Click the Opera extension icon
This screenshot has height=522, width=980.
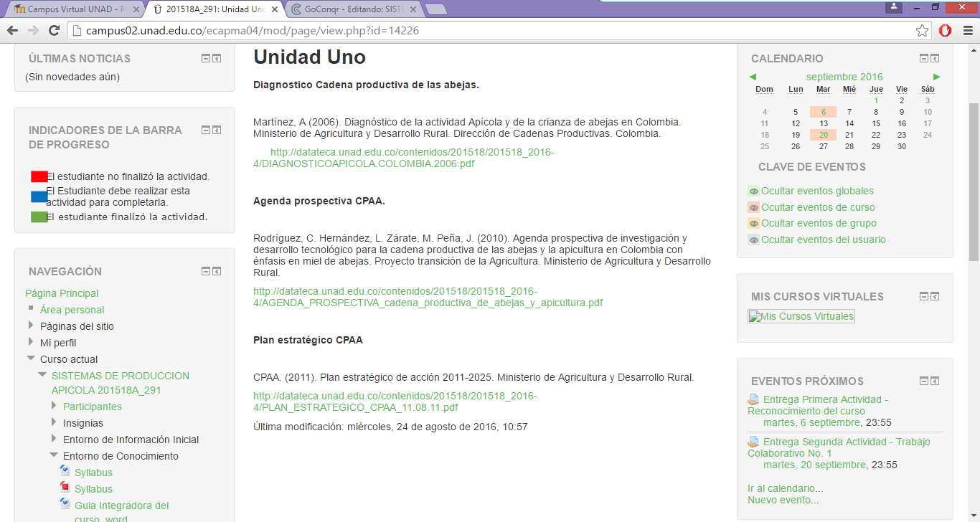tap(945, 30)
